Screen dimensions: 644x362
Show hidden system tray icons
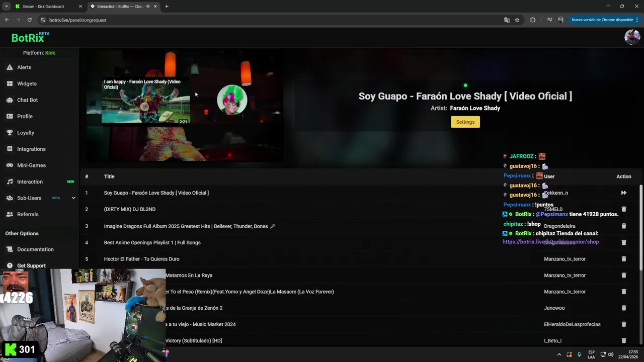tap(559, 354)
